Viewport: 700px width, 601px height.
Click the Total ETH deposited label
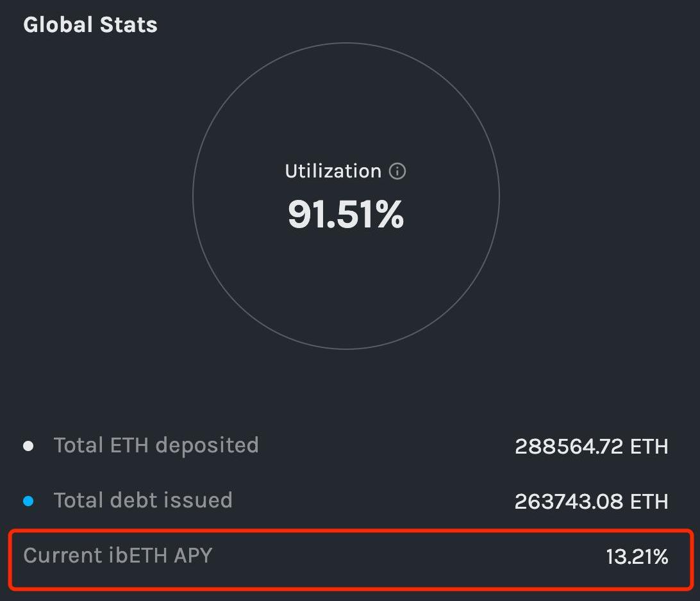(156, 445)
